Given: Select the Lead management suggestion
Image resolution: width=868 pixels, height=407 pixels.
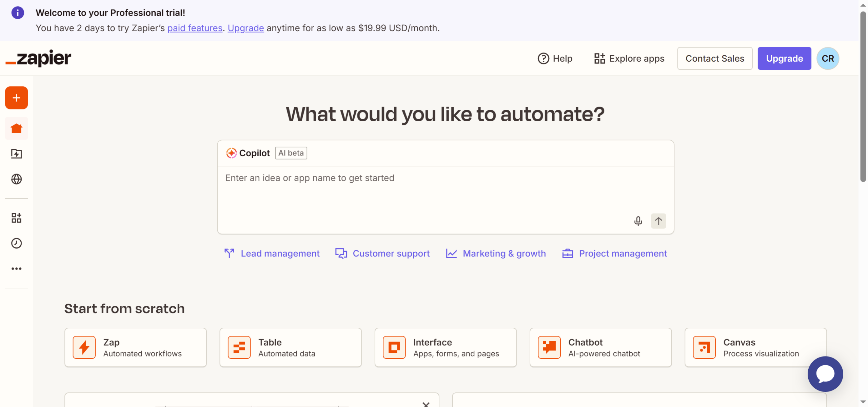Looking at the screenshot, I should pyautogui.click(x=272, y=253).
